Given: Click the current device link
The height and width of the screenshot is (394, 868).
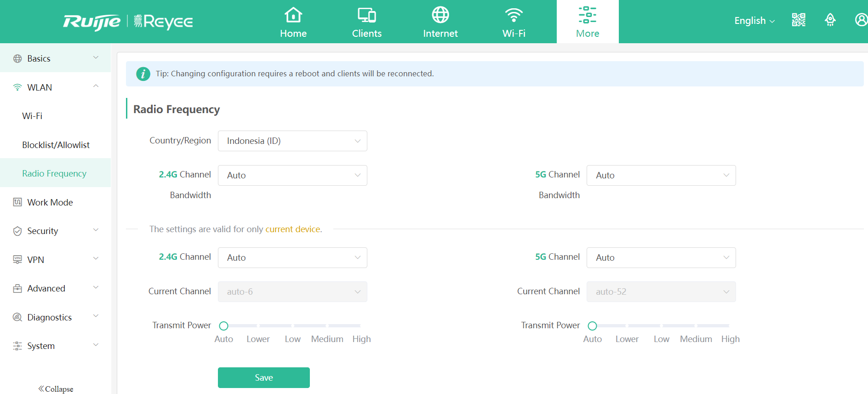Looking at the screenshot, I should (292, 229).
